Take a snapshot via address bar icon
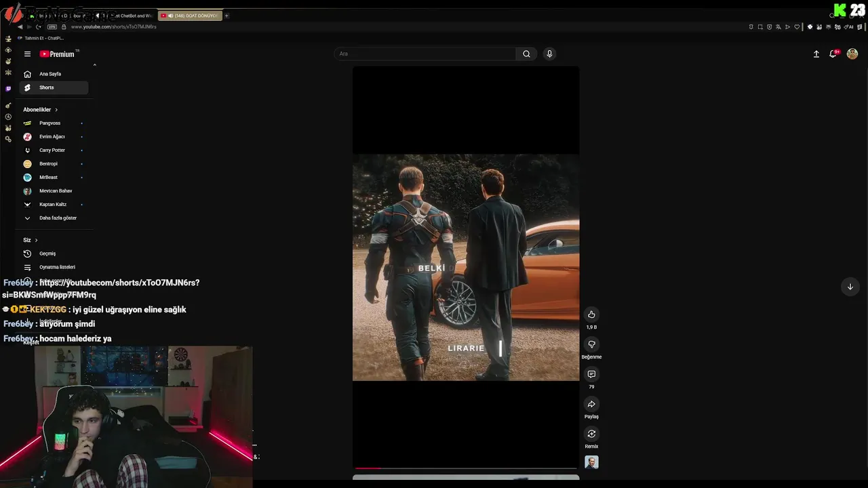The width and height of the screenshot is (868, 488). point(760,27)
